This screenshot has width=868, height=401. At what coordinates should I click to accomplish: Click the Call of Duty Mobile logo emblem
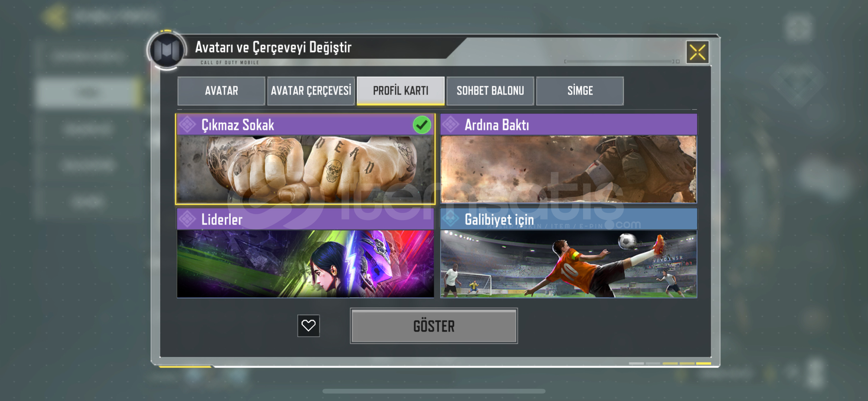[x=167, y=50]
